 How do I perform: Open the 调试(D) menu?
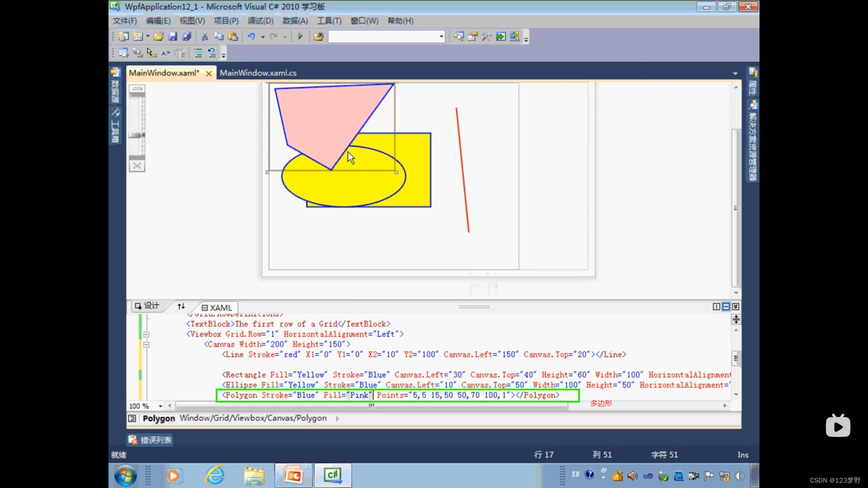click(260, 21)
